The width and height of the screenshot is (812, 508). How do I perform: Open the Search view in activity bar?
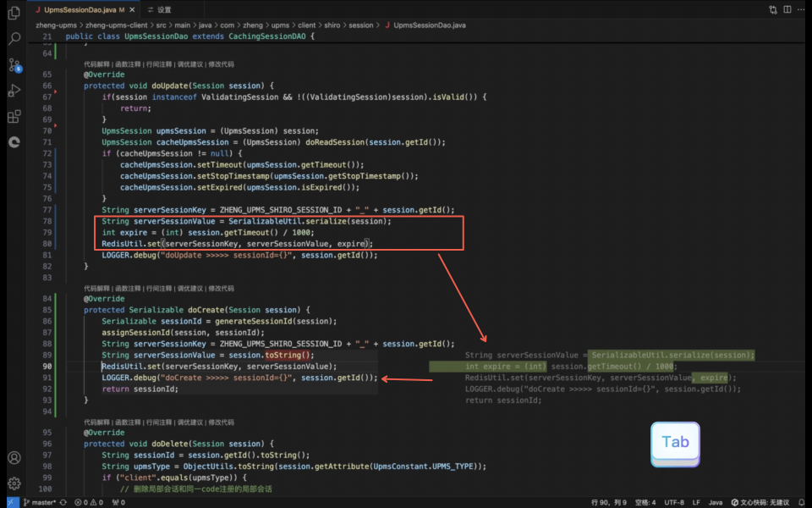pyautogui.click(x=14, y=38)
